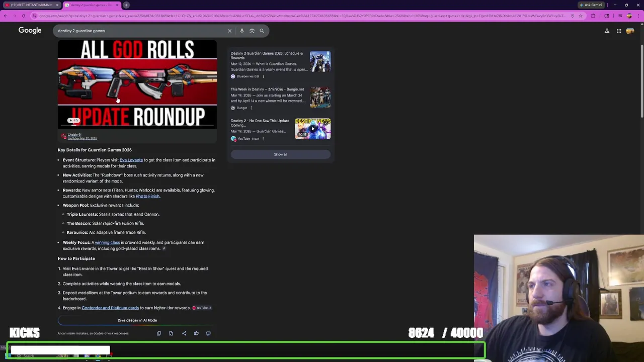
Task: Open This Week in Destiny Bungie.net result
Action: coord(267,89)
